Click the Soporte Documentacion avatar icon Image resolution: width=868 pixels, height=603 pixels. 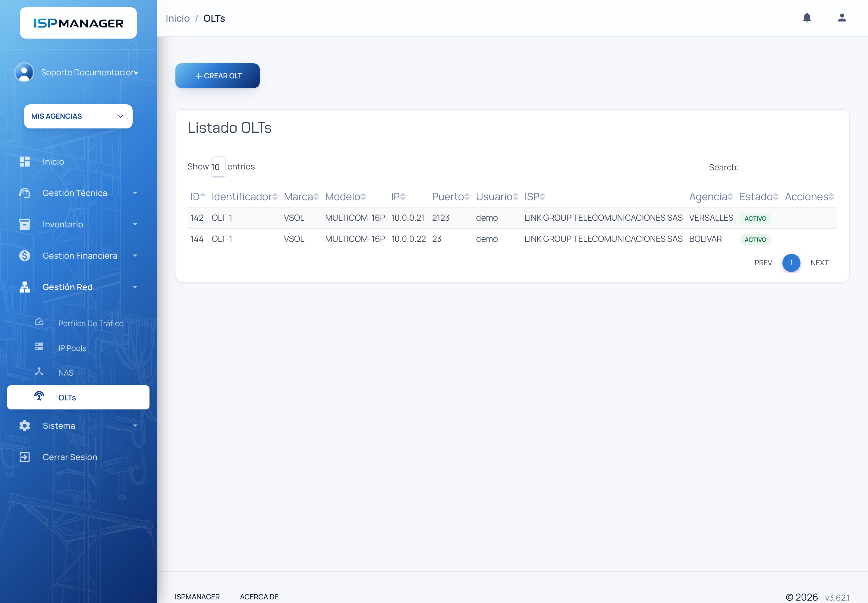point(24,72)
